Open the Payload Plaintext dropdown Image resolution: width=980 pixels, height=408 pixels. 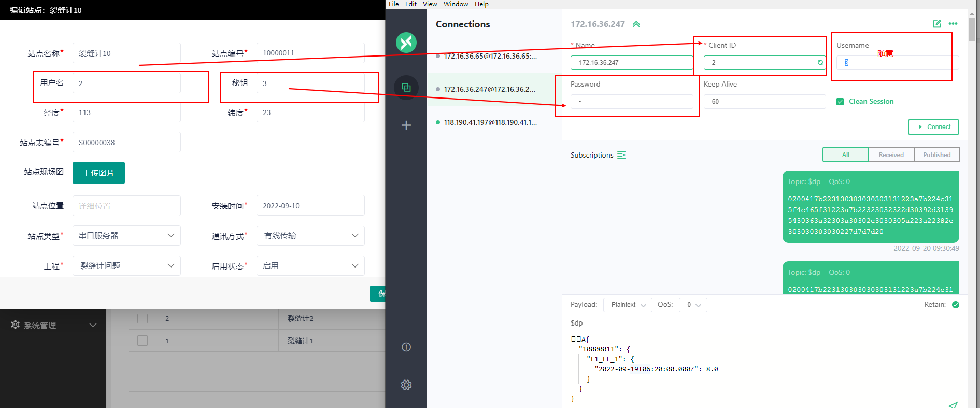click(628, 305)
